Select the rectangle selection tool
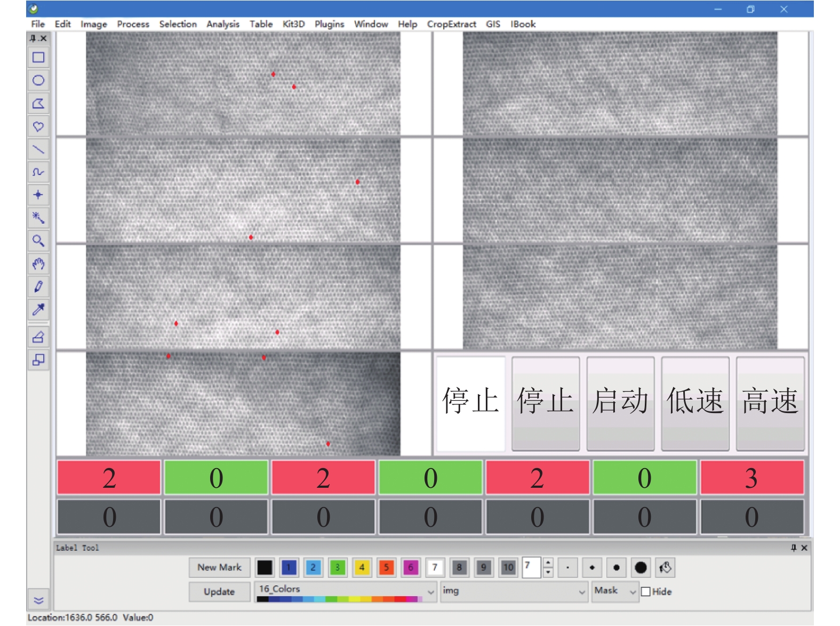 pos(38,58)
